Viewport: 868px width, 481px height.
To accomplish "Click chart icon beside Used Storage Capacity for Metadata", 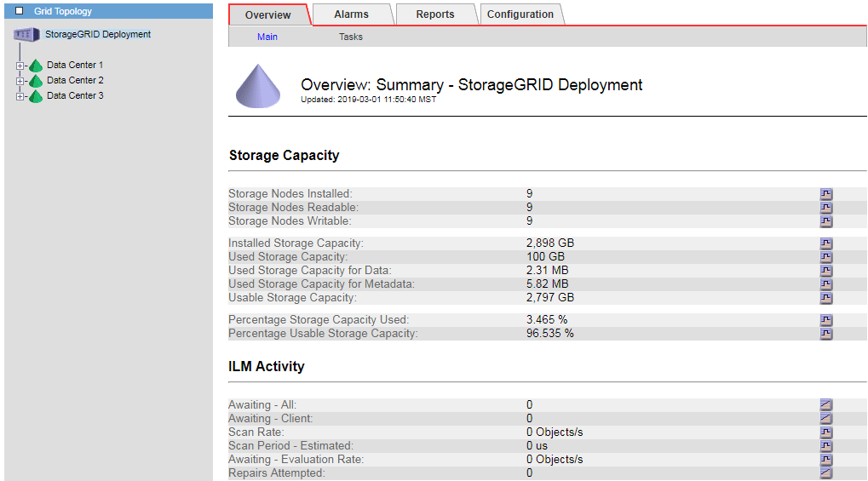I will pos(825,284).
